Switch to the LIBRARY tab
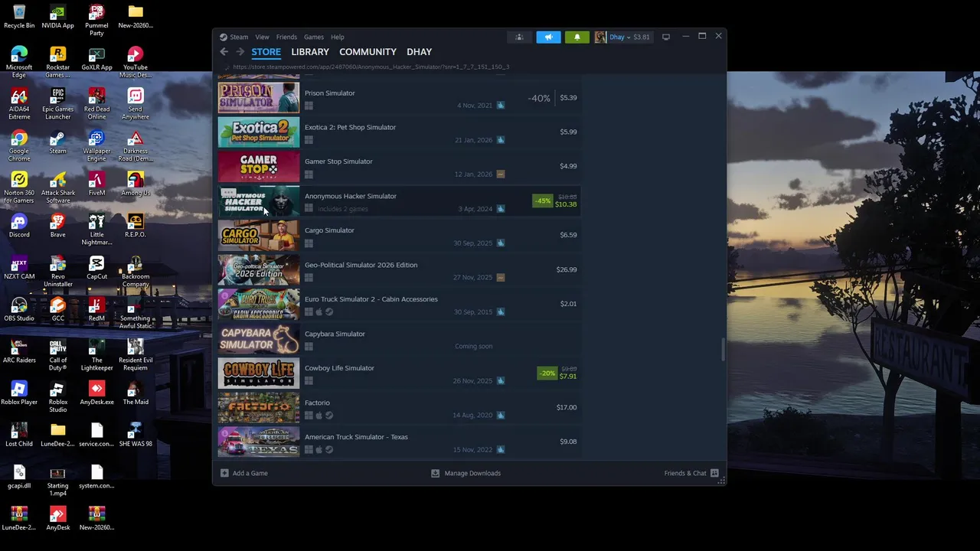The image size is (980, 551). pyautogui.click(x=310, y=52)
